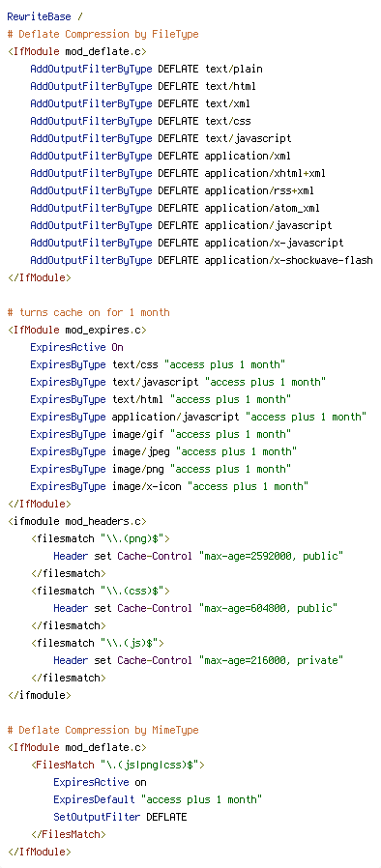The height and width of the screenshot is (868, 381).
Task: Click the ExpiresByType text/html line
Action: pyautogui.click(x=161, y=399)
